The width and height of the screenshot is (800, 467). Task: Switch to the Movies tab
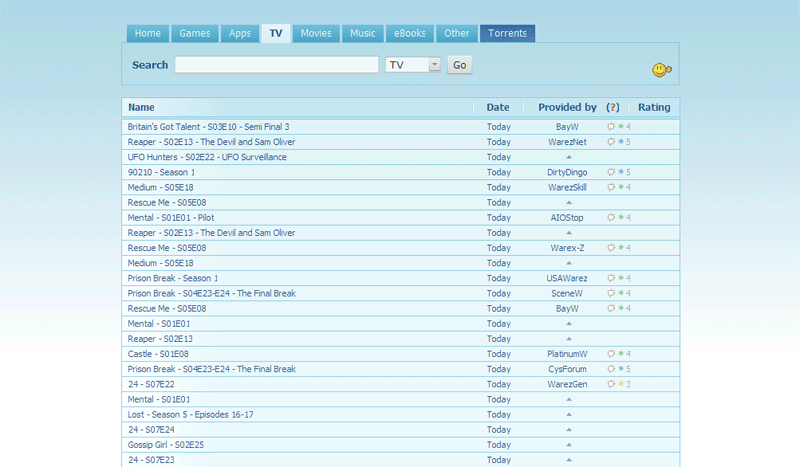(316, 34)
